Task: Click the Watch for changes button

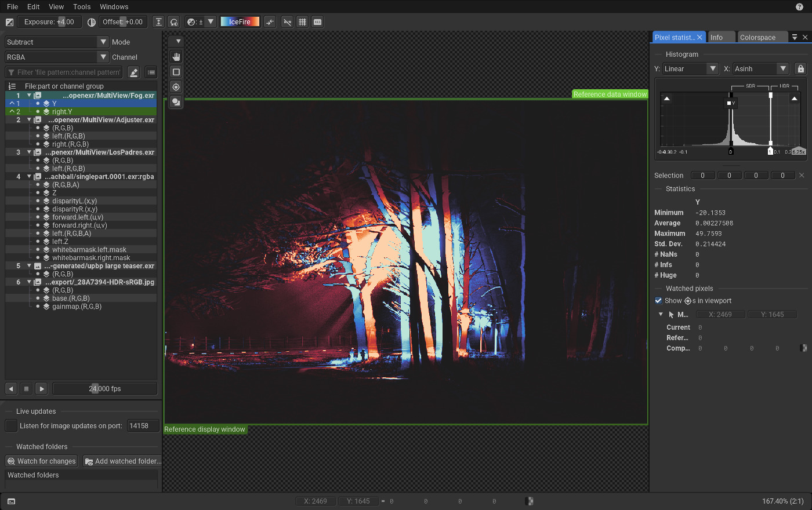Action: (42, 461)
